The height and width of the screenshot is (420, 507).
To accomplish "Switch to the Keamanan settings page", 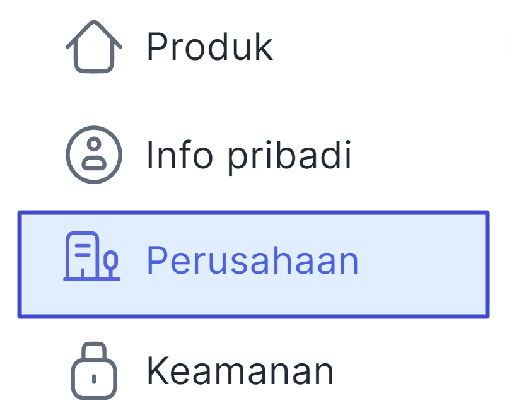I will [x=253, y=371].
